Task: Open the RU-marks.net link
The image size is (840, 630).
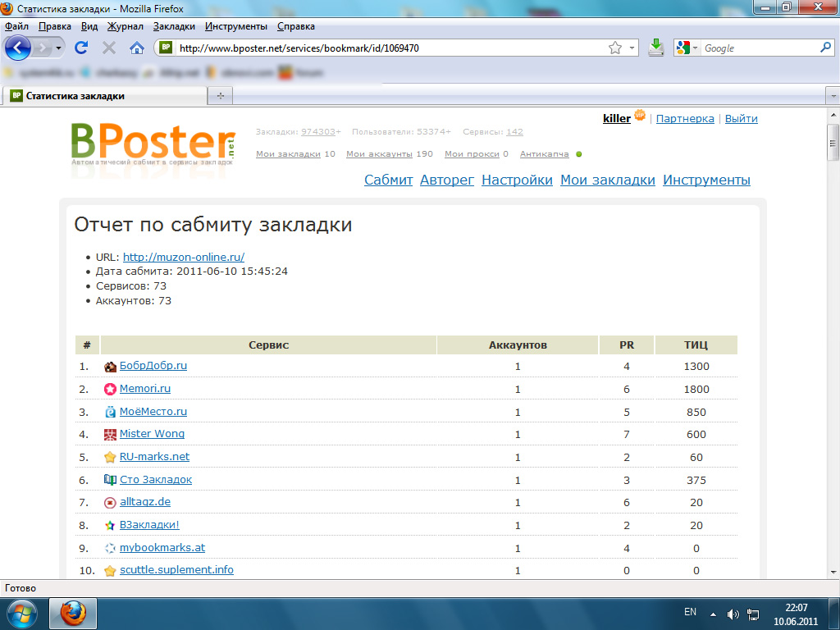Action: click(154, 456)
